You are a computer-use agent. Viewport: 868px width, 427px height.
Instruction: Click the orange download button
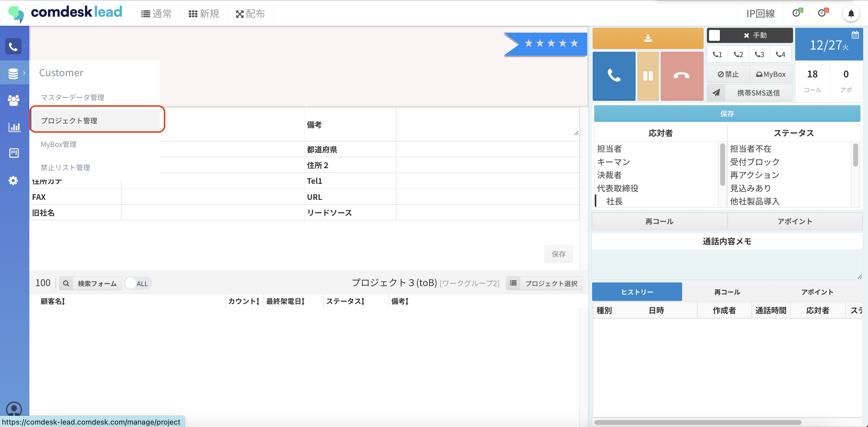648,38
